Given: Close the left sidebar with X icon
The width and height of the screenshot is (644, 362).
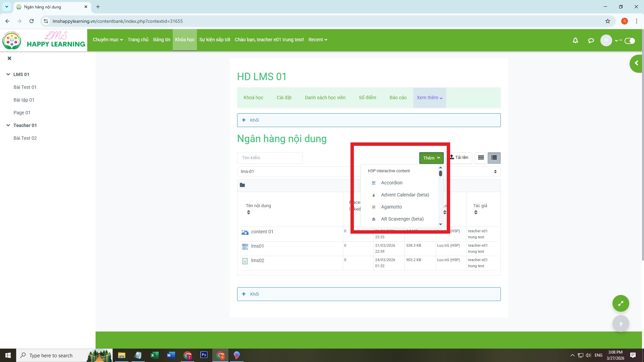Looking at the screenshot, I should tap(9, 58).
